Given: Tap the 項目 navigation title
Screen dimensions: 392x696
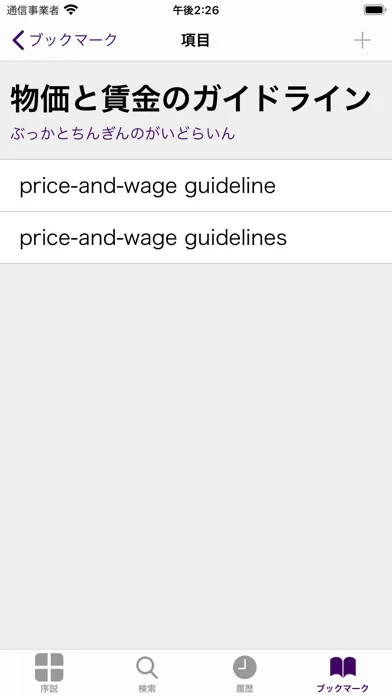Looking at the screenshot, I should pyautogui.click(x=195, y=40).
